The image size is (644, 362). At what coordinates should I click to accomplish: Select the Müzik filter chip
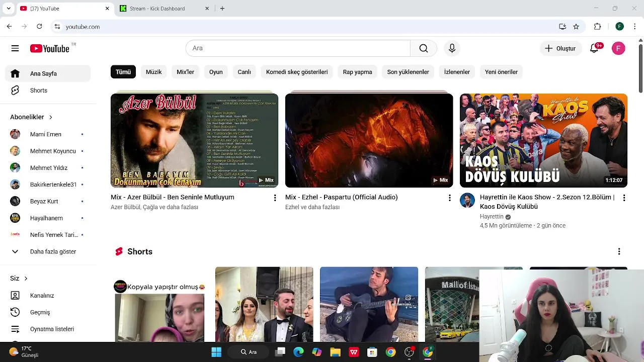153,72
